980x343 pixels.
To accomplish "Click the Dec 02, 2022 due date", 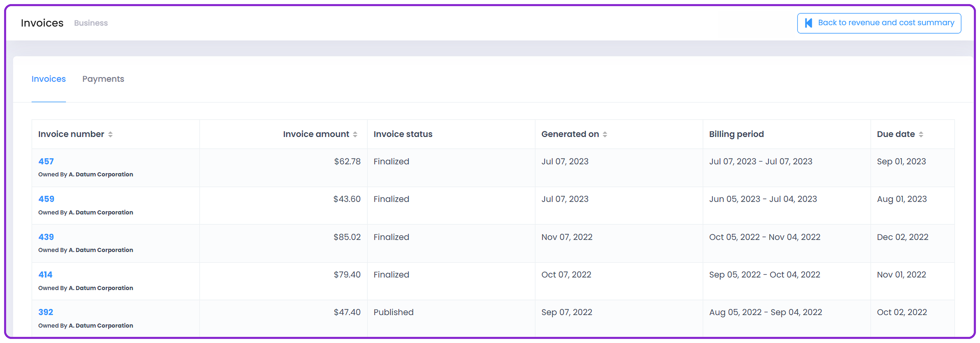I will (902, 237).
